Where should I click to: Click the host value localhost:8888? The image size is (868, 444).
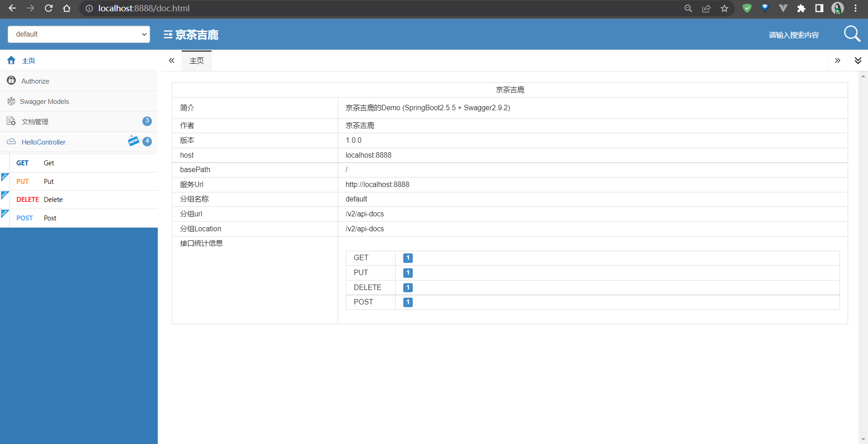368,155
